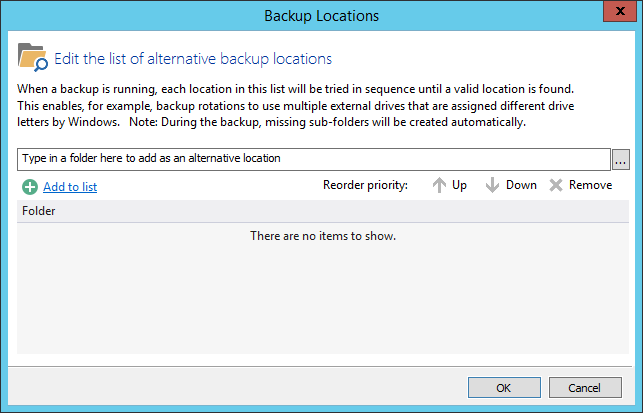643x413 pixels.
Task: Dismiss the dialog with Cancel
Action: (x=585, y=387)
